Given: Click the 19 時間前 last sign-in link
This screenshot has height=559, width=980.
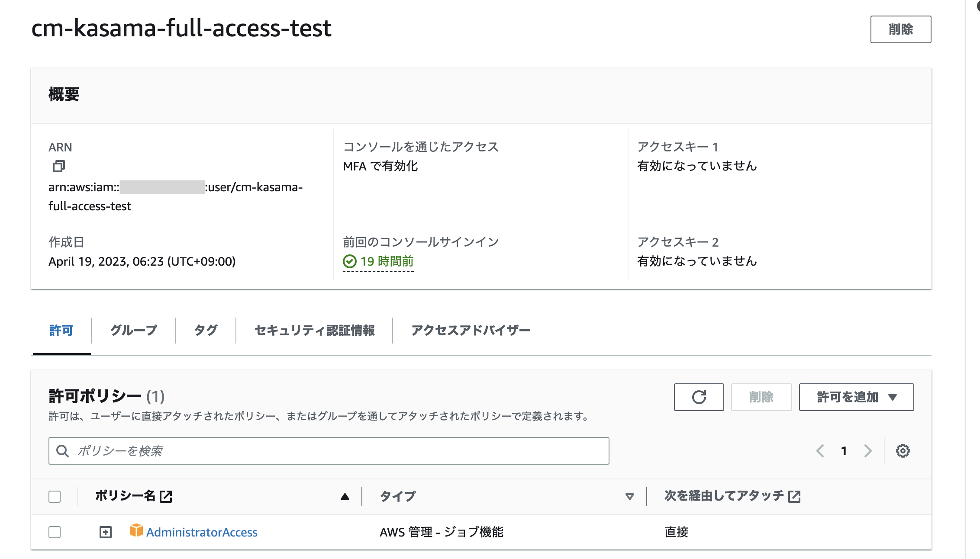Looking at the screenshot, I should pyautogui.click(x=387, y=261).
